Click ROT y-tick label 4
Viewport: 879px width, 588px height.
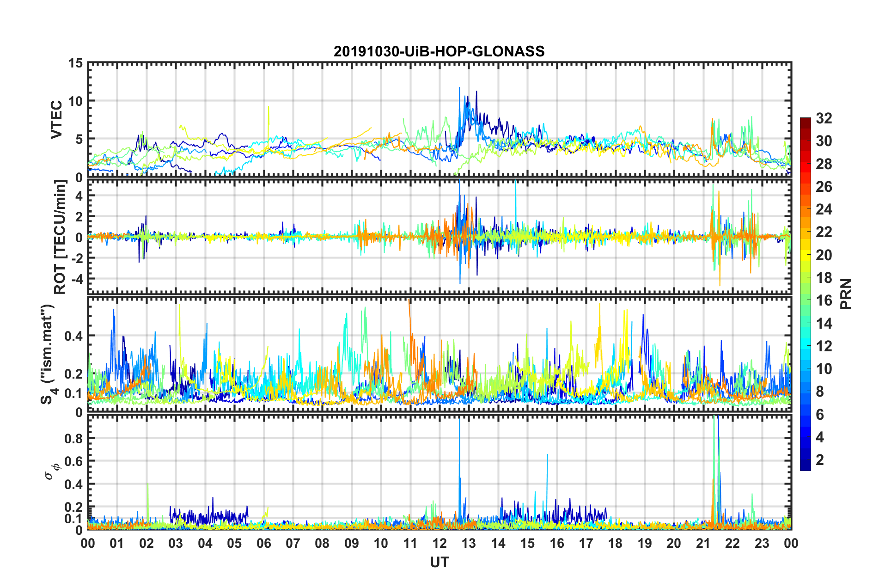79,196
